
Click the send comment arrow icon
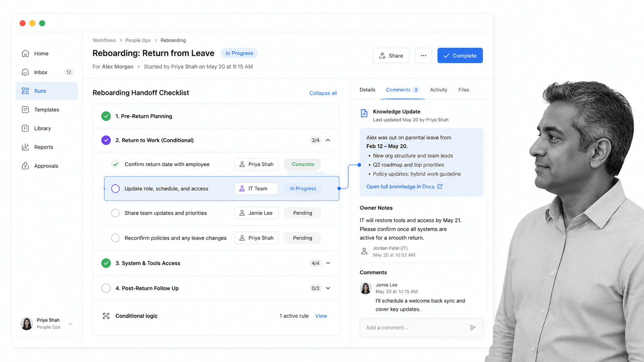point(473,327)
